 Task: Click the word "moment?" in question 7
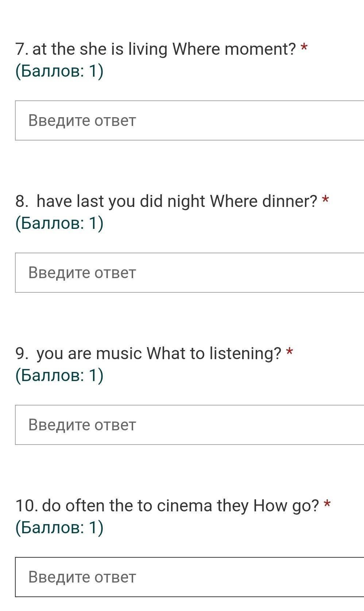pos(260,49)
